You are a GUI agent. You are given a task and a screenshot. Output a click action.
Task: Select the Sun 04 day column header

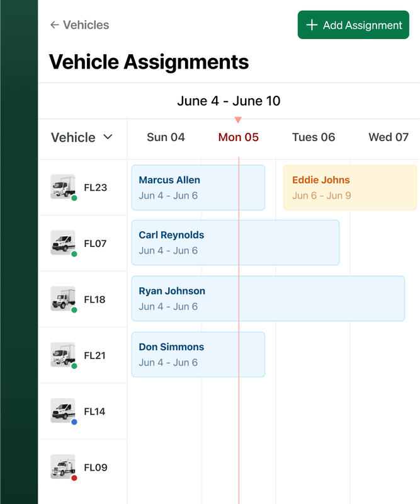[x=166, y=137]
